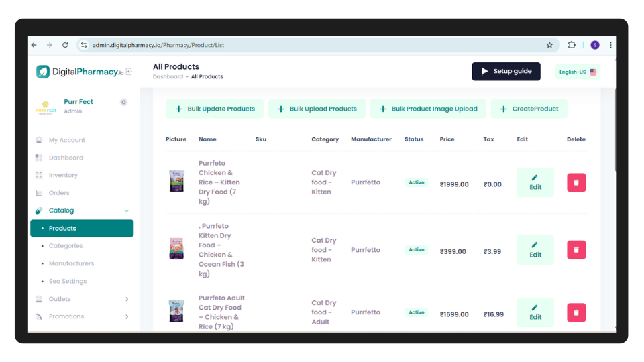Click Bulk Update Products button
Viewport: 644px width, 362px height.
[215, 109]
